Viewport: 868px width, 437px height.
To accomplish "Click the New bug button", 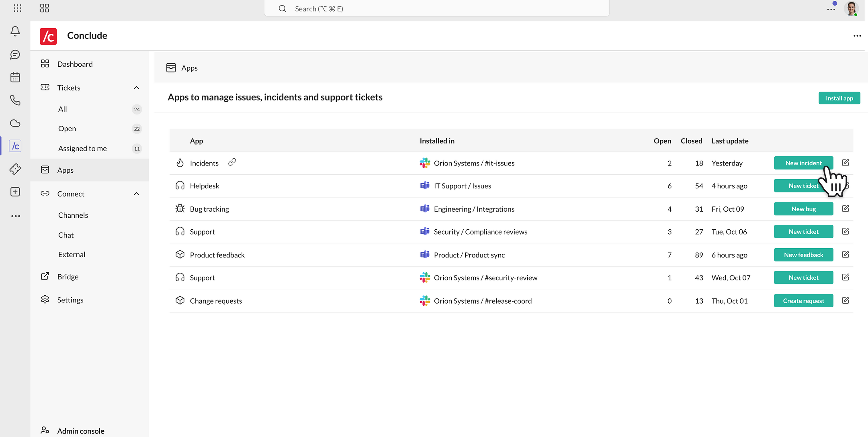I will pyautogui.click(x=803, y=209).
